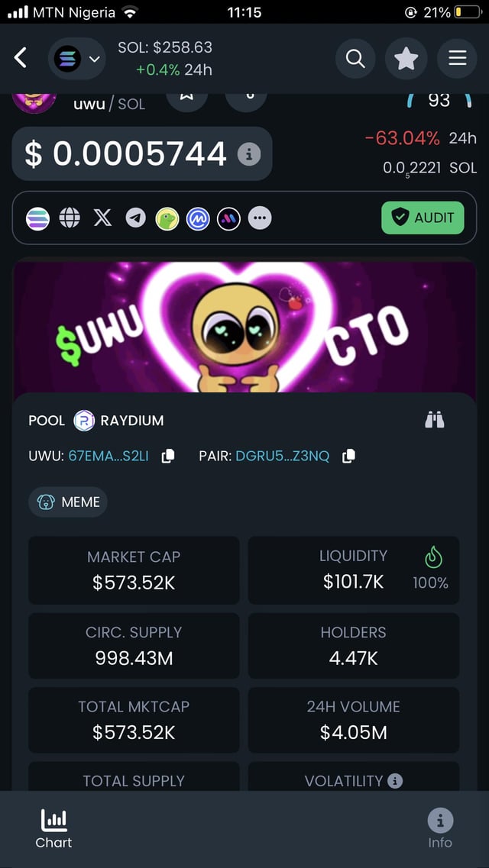Tap the MEME category tag
The image size is (489, 868).
point(69,502)
